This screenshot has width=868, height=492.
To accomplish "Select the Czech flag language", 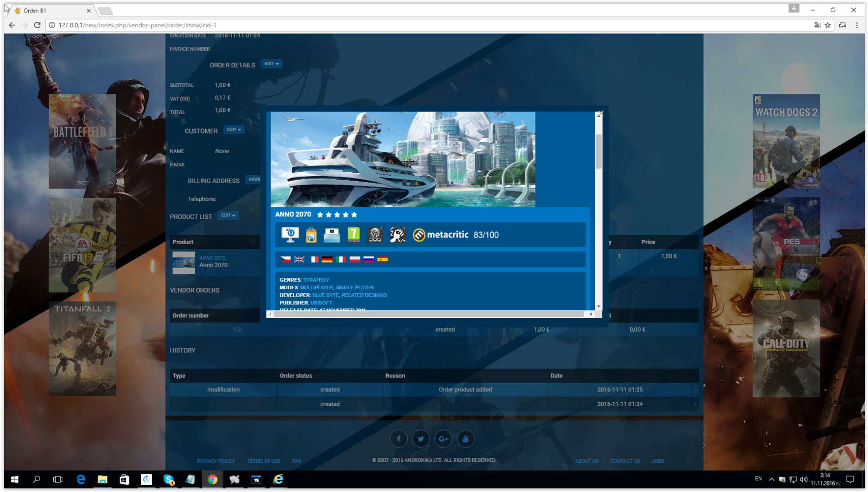I will pos(286,259).
